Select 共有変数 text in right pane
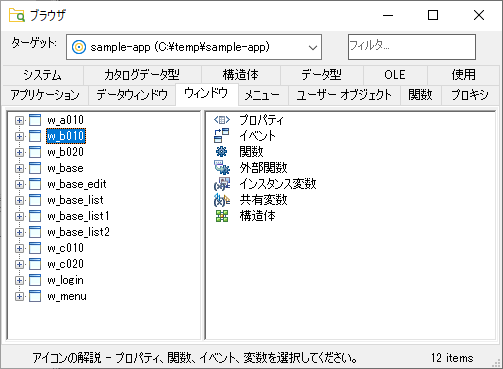Image resolution: width=503 pixels, height=369 pixels. 263,200
